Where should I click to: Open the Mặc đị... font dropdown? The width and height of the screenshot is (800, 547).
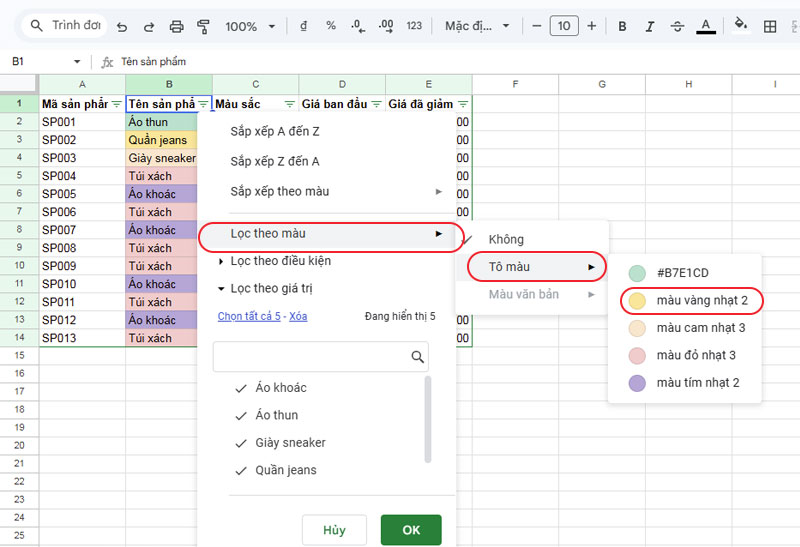coord(477,26)
